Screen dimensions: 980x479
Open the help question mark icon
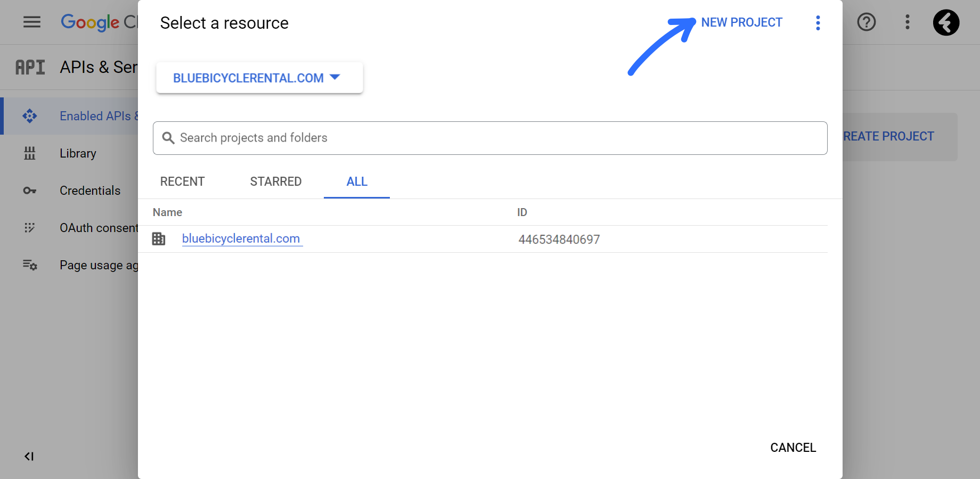pyautogui.click(x=867, y=22)
